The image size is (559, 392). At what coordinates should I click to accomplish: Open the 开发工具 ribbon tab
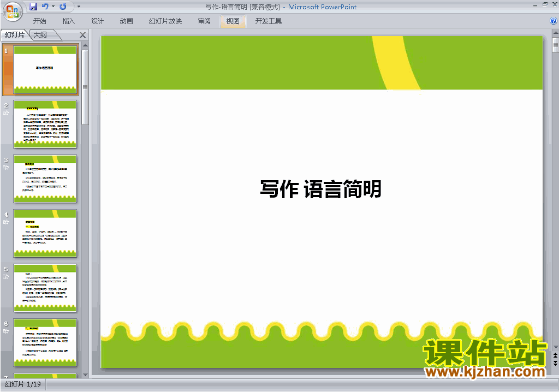(x=269, y=21)
